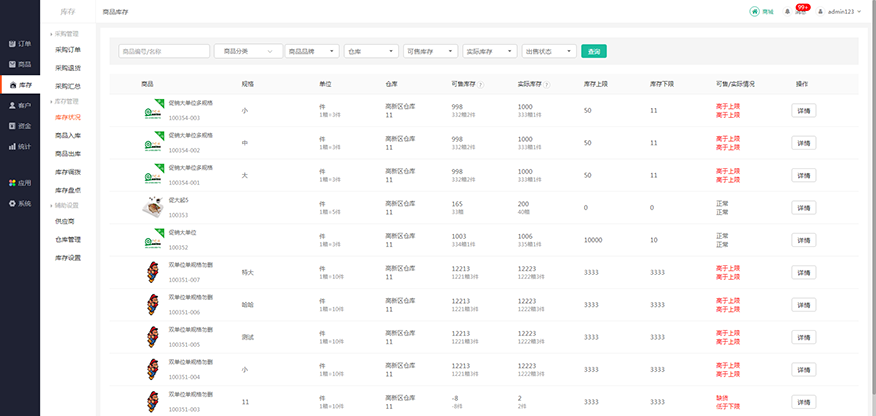Open 采购订单 in the submenu

pos(68,49)
